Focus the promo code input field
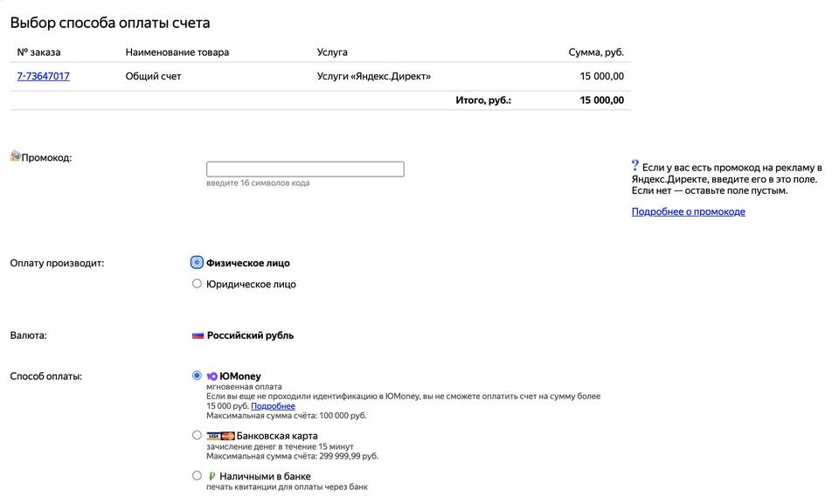Viewport: 839px width, 504px height. [x=305, y=169]
